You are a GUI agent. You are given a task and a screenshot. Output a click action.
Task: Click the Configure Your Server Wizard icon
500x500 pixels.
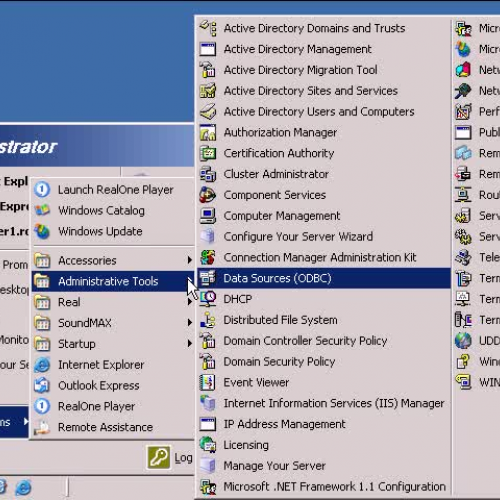click(x=208, y=236)
